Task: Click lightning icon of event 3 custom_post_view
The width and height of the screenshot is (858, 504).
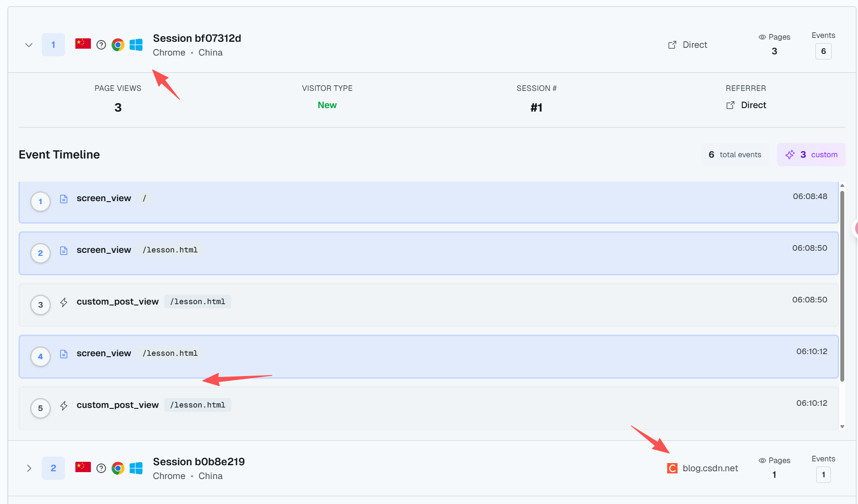Action: 64,302
